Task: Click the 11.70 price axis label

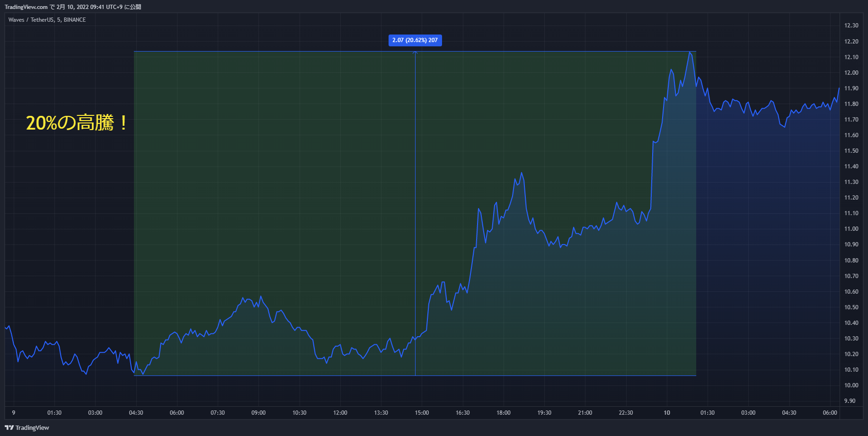Action: [x=851, y=120]
